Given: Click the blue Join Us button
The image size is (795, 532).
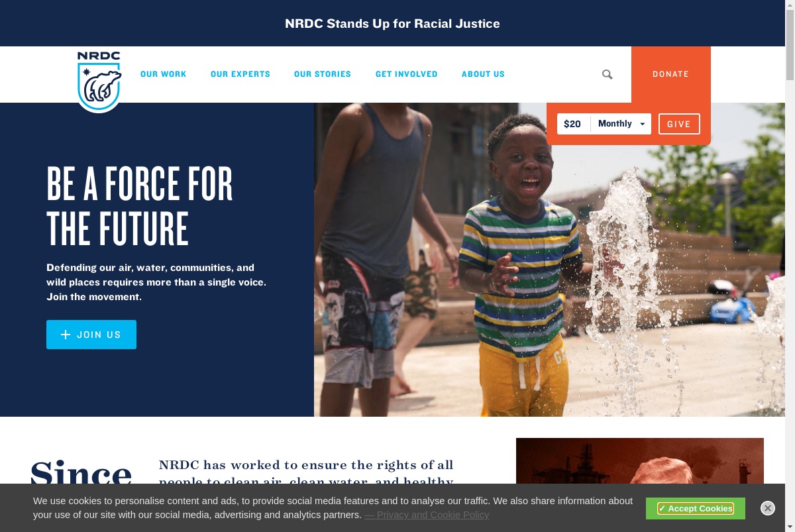Looking at the screenshot, I should pos(91,335).
